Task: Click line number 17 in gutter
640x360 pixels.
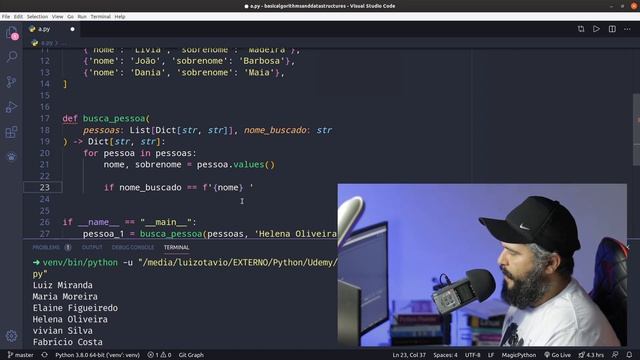Action: 44,118
